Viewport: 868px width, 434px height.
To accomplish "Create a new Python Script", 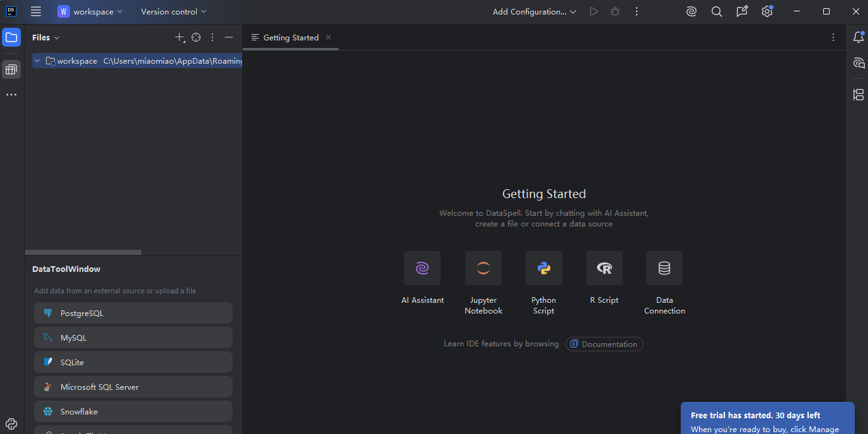I will (543, 268).
